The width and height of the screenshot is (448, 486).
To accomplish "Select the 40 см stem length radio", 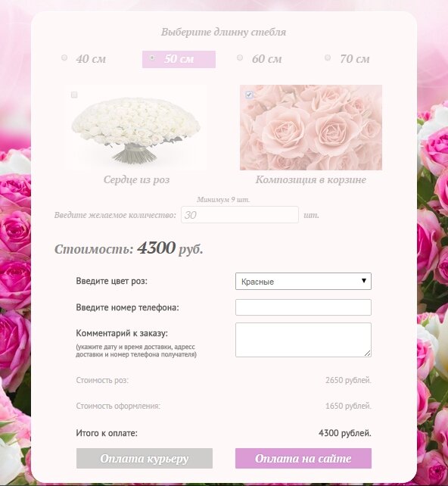I will (x=64, y=58).
